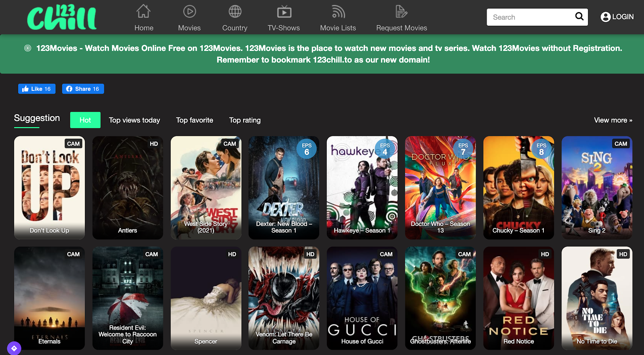This screenshot has width=644, height=355.
Task: Open the Movies menu
Action: coord(189,28)
